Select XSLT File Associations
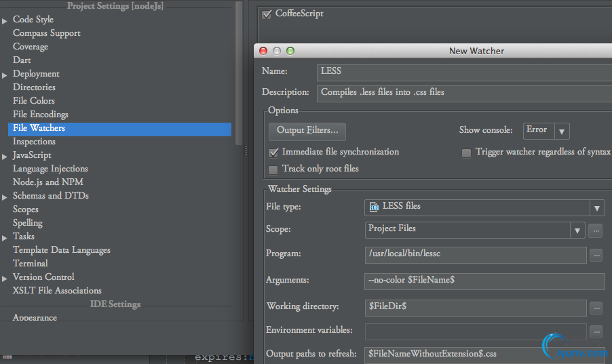Screen dimensions: 612x364 [x=57, y=291]
